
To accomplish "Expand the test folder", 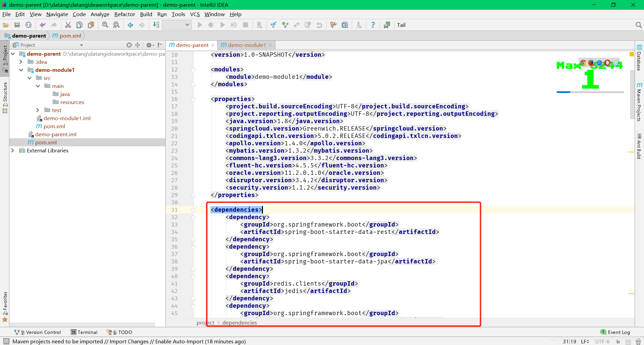I will [38, 110].
